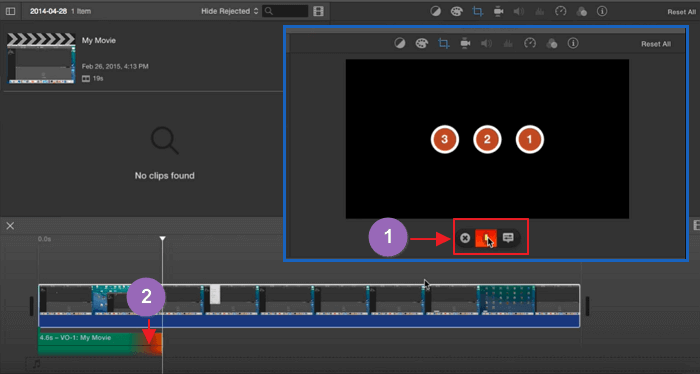The image size is (700, 374).
Task: Open Volume speaker icon in the enlarged viewer panel
Action: pyautogui.click(x=486, y=43)
